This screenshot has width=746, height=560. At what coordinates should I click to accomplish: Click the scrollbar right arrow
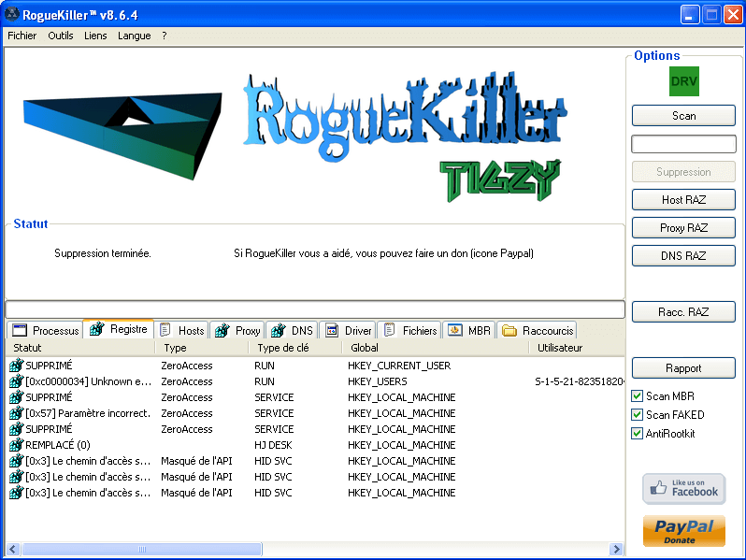click(x=617, y=549)
